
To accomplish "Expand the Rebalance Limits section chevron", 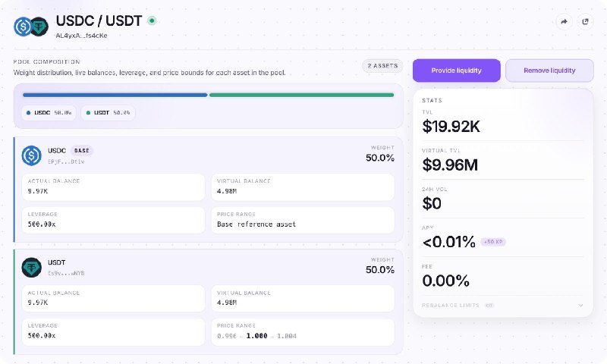I will point(580,305).
